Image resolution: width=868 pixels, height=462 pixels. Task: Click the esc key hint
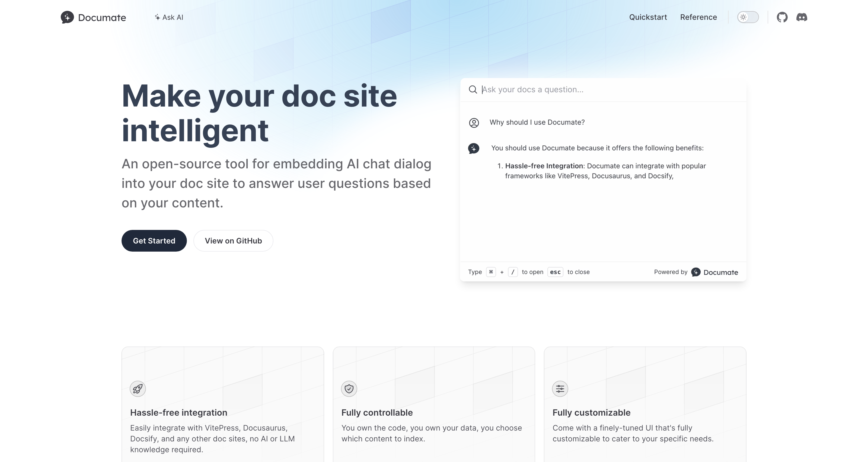point(555,272)
